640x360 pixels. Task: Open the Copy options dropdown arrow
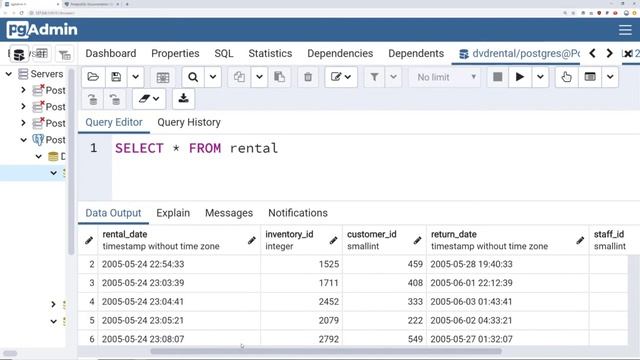[259, 77]
